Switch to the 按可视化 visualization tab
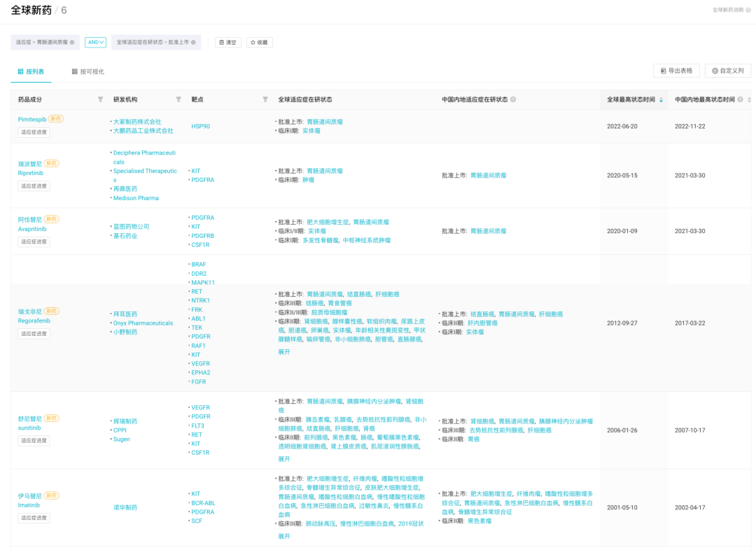The height and width of the screenshot is (555, 756). (88, 71)
